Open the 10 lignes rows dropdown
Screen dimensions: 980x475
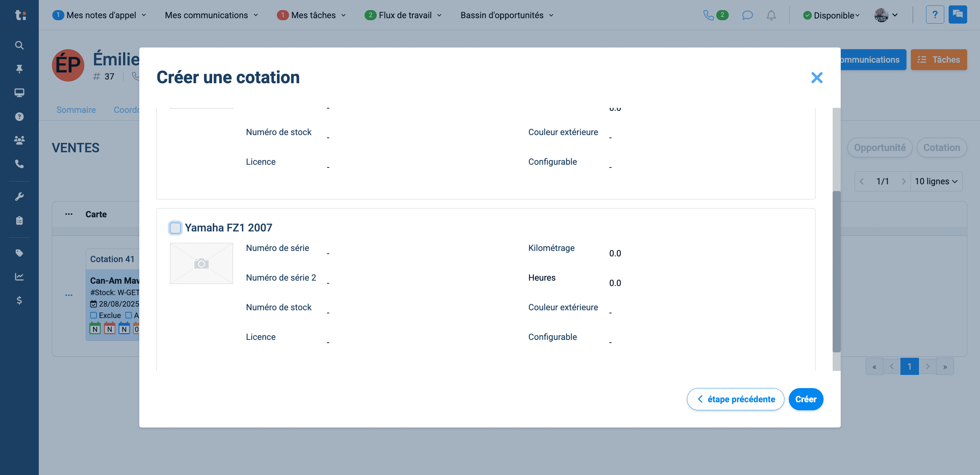pos(936,182)
